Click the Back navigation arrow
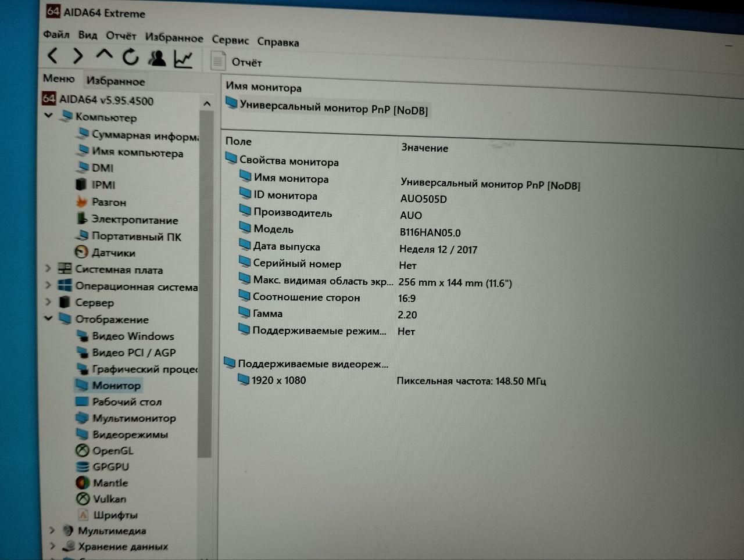 coord(52,56)
